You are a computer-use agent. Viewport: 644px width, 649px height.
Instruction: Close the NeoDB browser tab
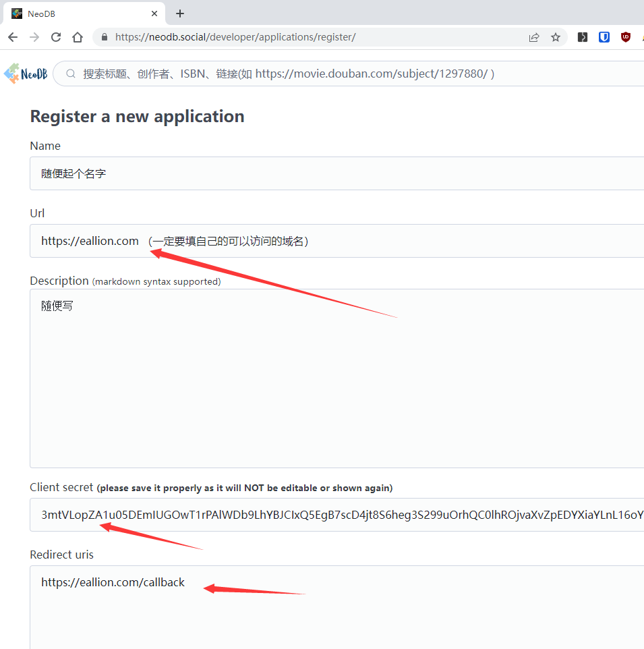coord(154,13)
